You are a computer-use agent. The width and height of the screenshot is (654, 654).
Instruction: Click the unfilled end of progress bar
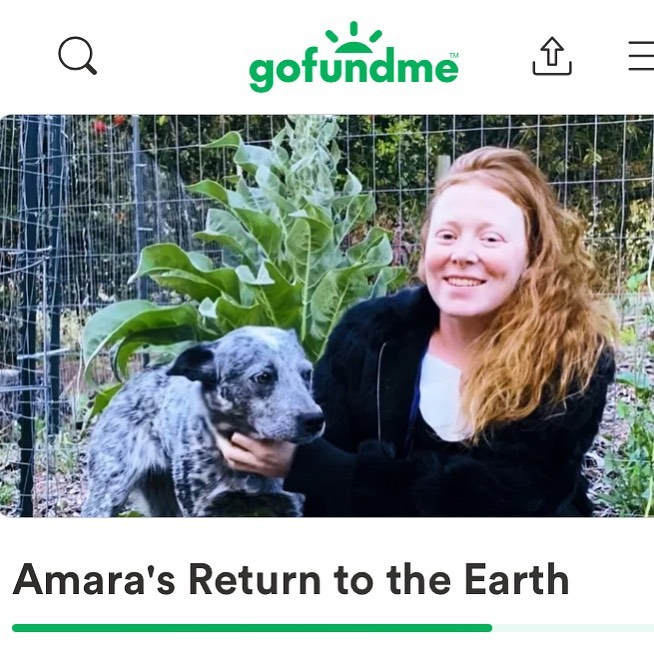click(x=573, y=628)
